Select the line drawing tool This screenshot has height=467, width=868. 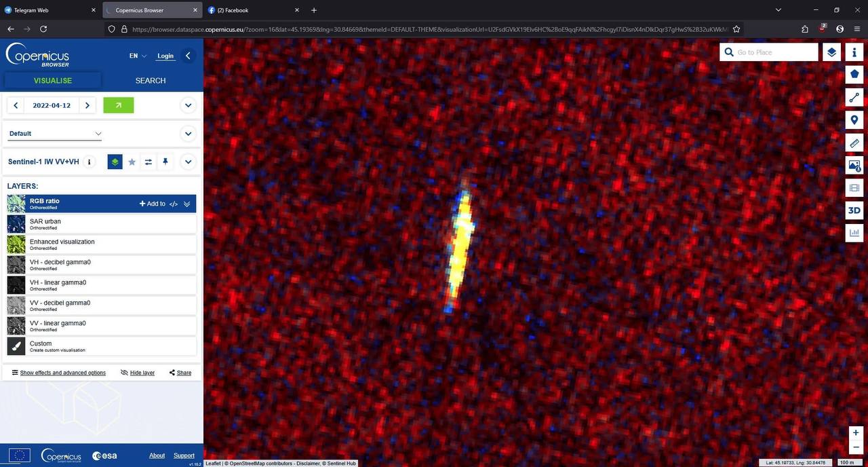click(x=854, y=98)
